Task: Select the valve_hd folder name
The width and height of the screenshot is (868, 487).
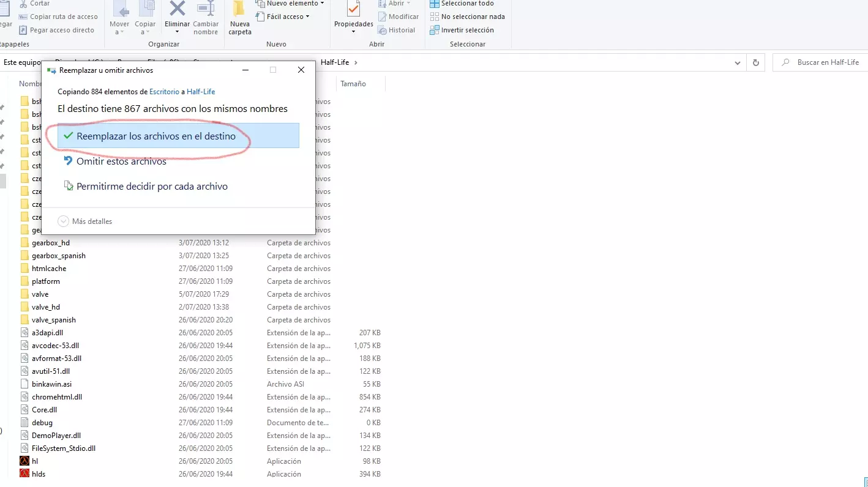Action: 46,307
